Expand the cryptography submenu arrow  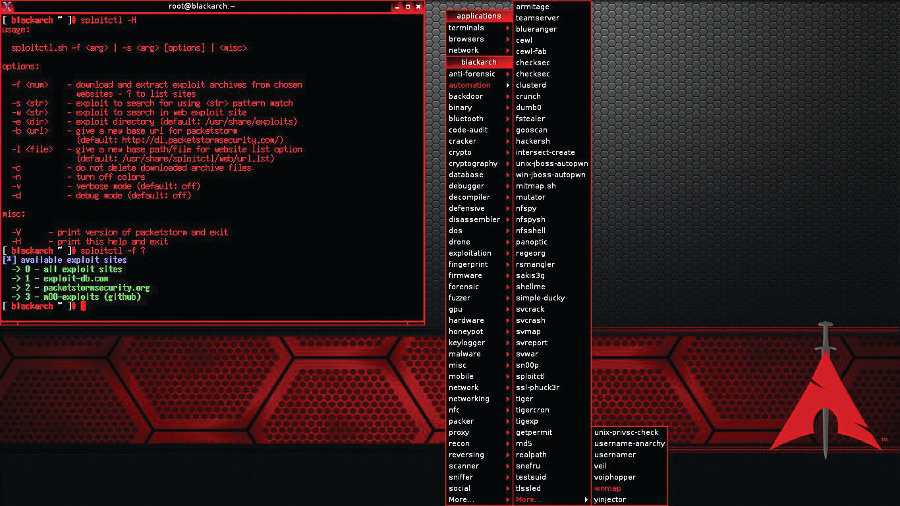pos(508,164)
